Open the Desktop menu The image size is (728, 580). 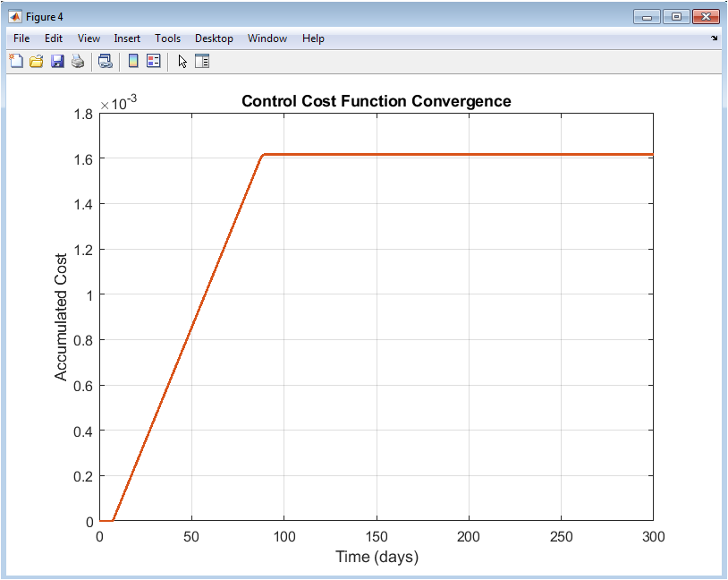tap(214, 38)
